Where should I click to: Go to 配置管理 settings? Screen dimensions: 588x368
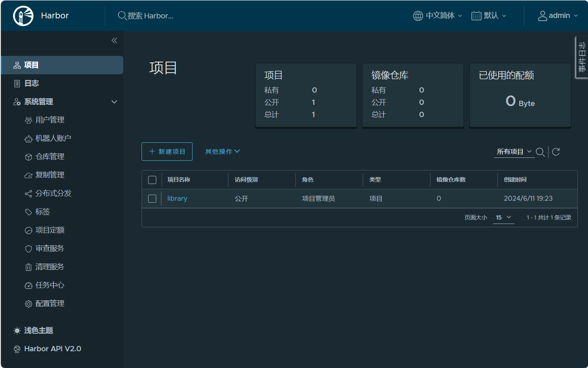[x=49, y=304]
